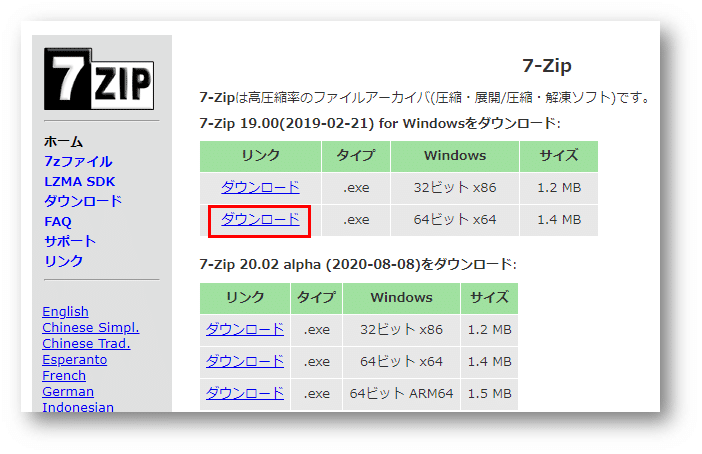Screen dimensions: 702x454
Task: Click the 7-Zip 20.02 alpha heading
Action: tap(358, 264)
